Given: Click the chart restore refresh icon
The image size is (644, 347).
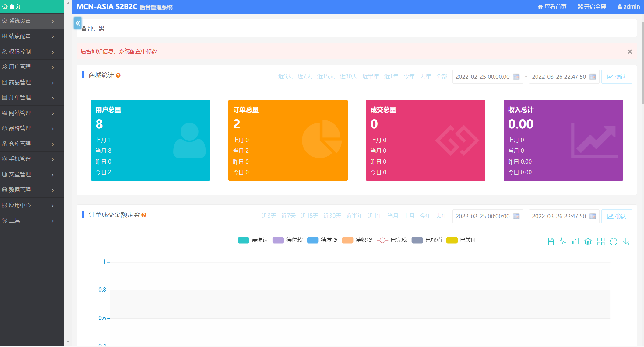Looking at the screenshot, I should tap(613, 242).
